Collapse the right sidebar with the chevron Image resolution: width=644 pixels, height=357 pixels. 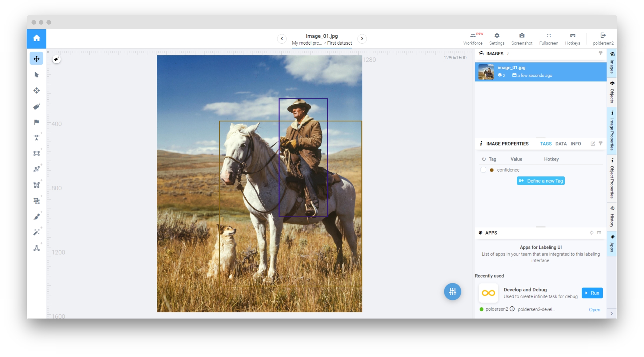pos(611,314)
